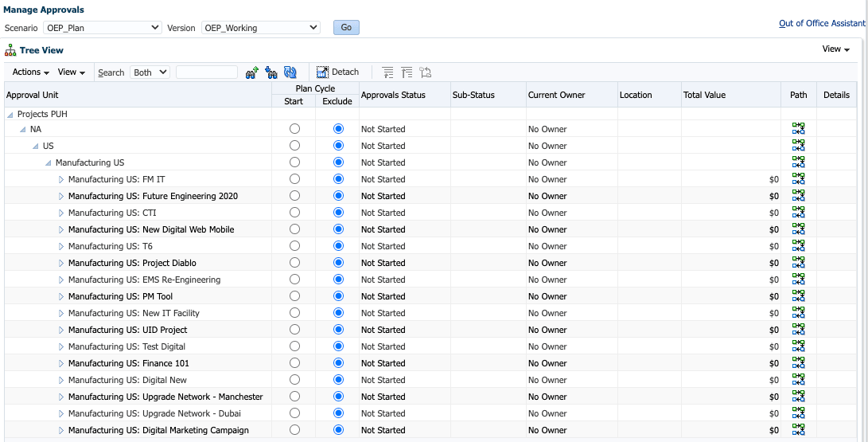Select the Start radio button for the US row
Viewport: 868px width, 442px height.
[x=294, y=145]
